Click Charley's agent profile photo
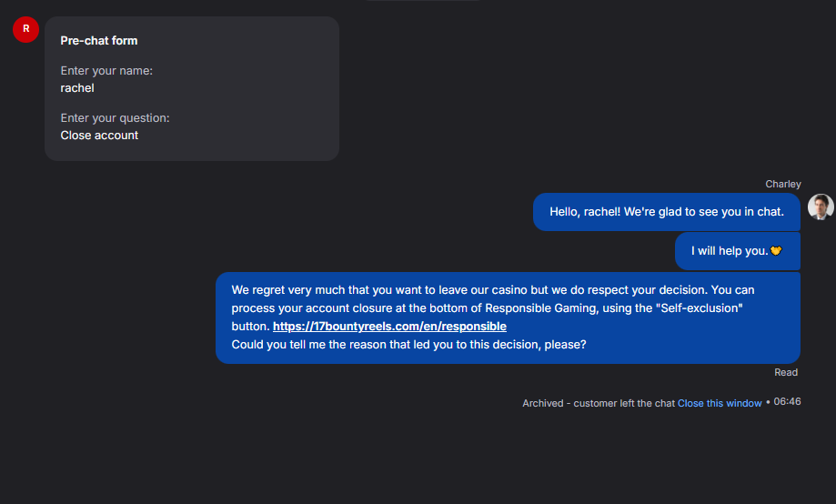This screenshot has width=836, height=504. [x=821, y=207]
